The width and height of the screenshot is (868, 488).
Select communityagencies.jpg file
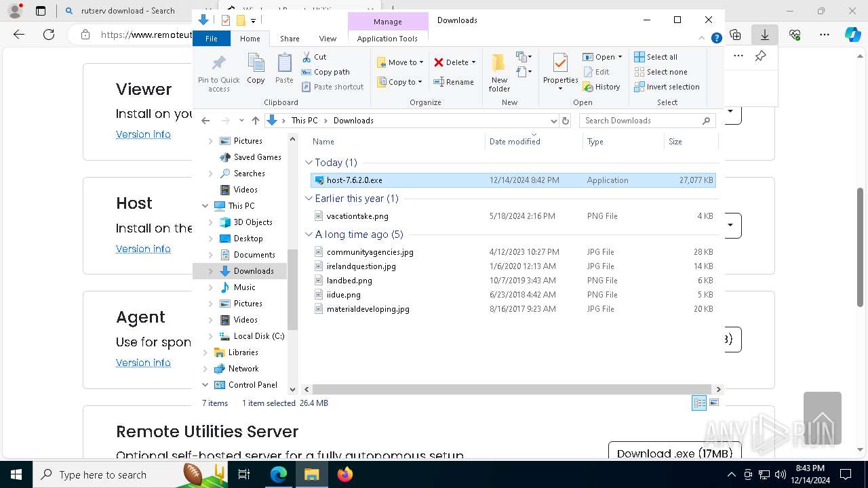click(513, 252)
